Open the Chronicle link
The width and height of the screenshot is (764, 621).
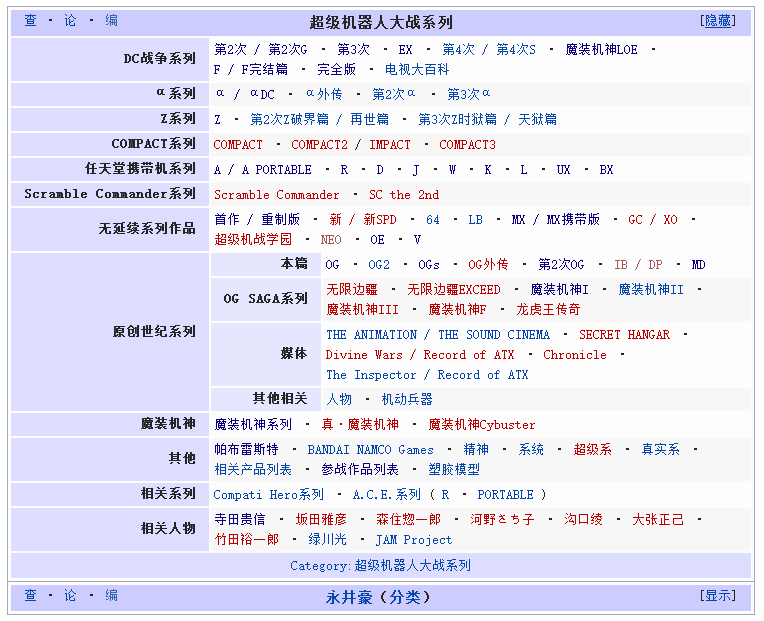coord(575,355)
